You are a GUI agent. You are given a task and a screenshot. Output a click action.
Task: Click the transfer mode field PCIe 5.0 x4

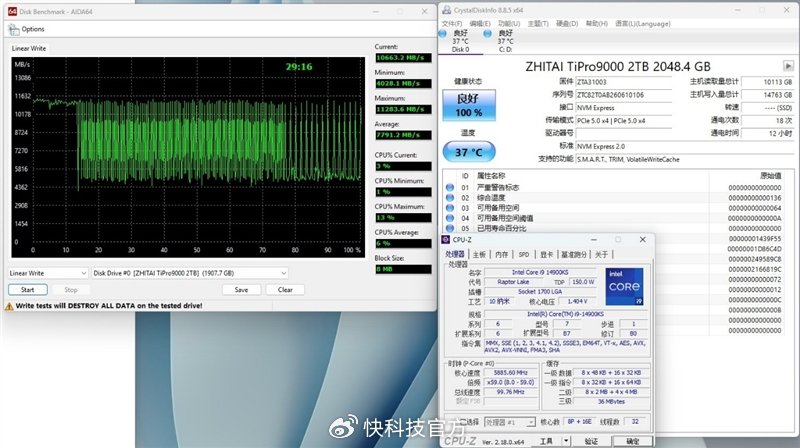[x=623, y=121]
